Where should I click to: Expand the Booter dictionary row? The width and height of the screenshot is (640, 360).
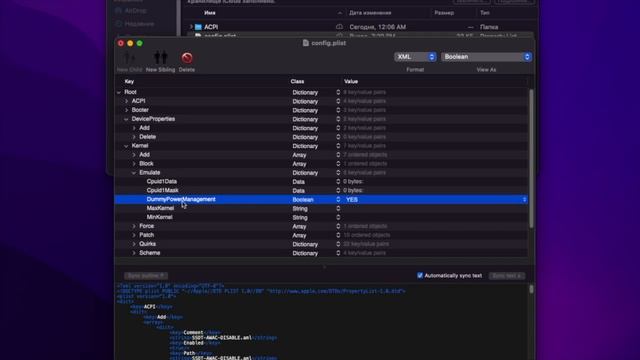click(x=127, y=110)
